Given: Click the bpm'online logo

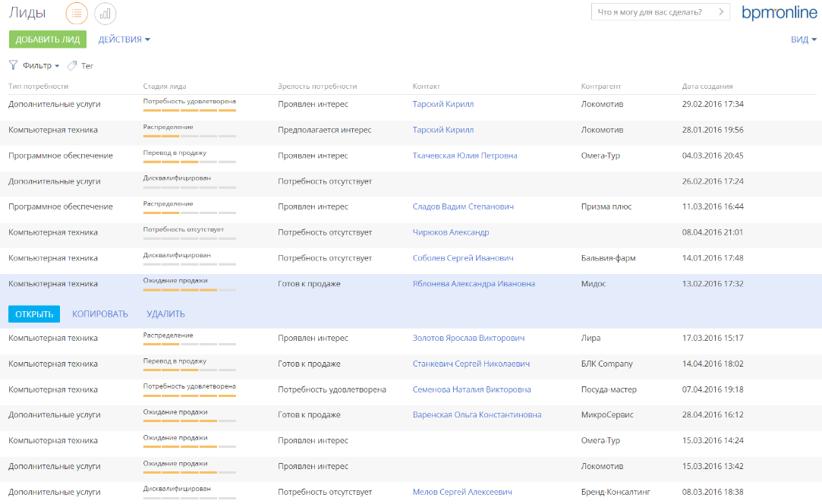Looking at the screenshot, I should click(779, 13).
